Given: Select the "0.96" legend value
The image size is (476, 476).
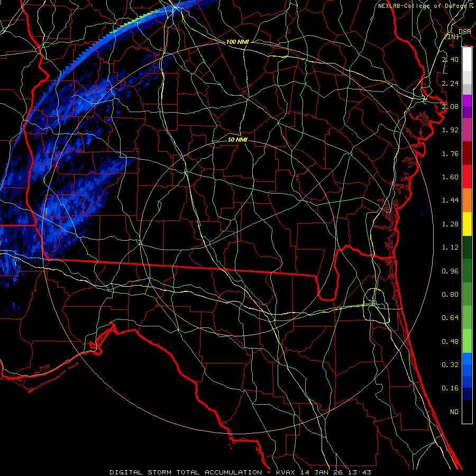Looking at the screenshot, I should pyautogui.click(x=450, y=271).
